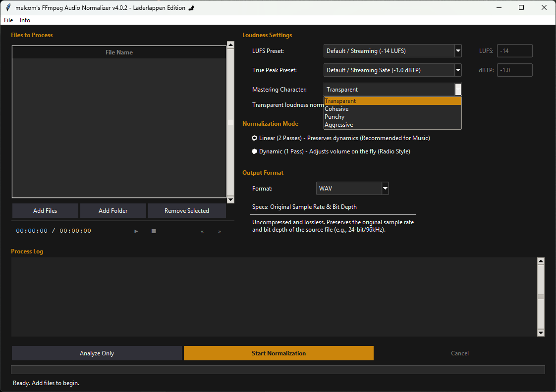The image size is (556, 392).
Task: Click the Process Log heading
Action: tap(27, 251)
